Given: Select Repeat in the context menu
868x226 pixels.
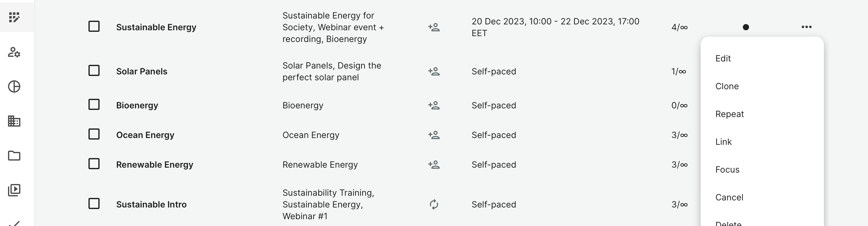Looking at the screenshot, I should [x=730, y=114].
